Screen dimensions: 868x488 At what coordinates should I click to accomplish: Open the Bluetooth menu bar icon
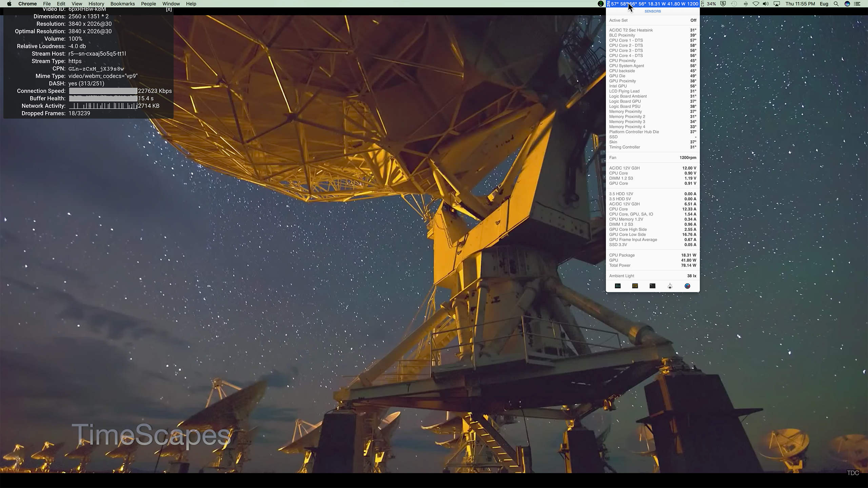click(x=746, y=4)
